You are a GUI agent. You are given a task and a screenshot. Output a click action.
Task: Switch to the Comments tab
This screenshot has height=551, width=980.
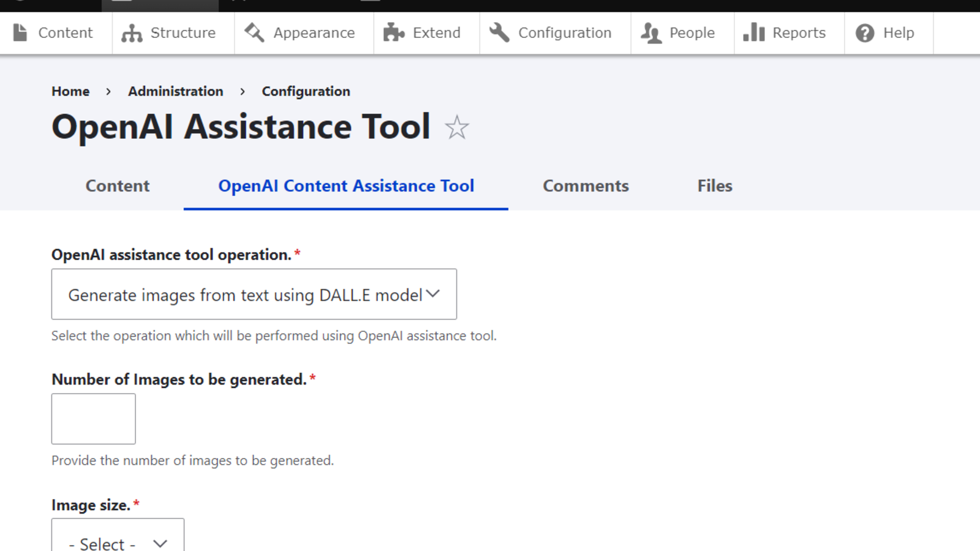[x=585, y=186]
